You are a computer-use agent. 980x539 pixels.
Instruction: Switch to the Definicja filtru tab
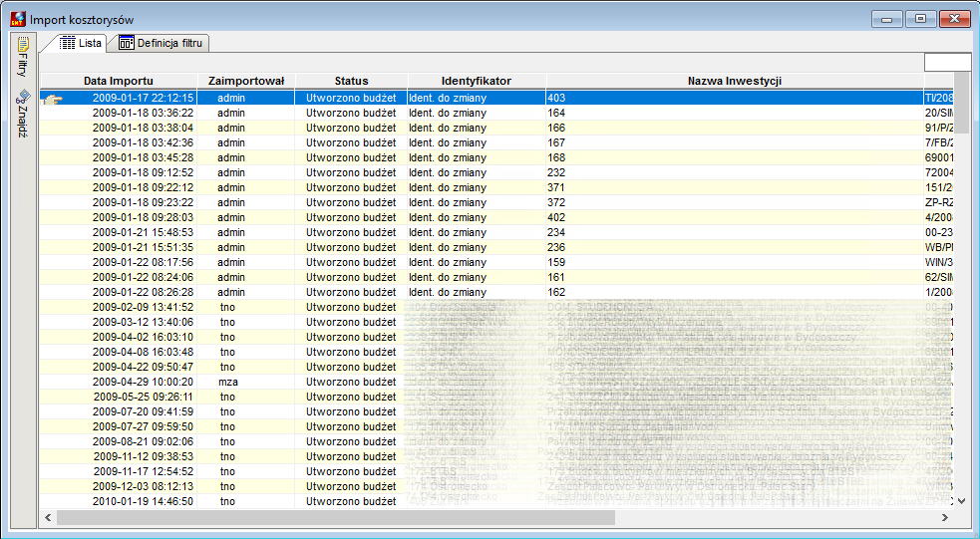161,43
